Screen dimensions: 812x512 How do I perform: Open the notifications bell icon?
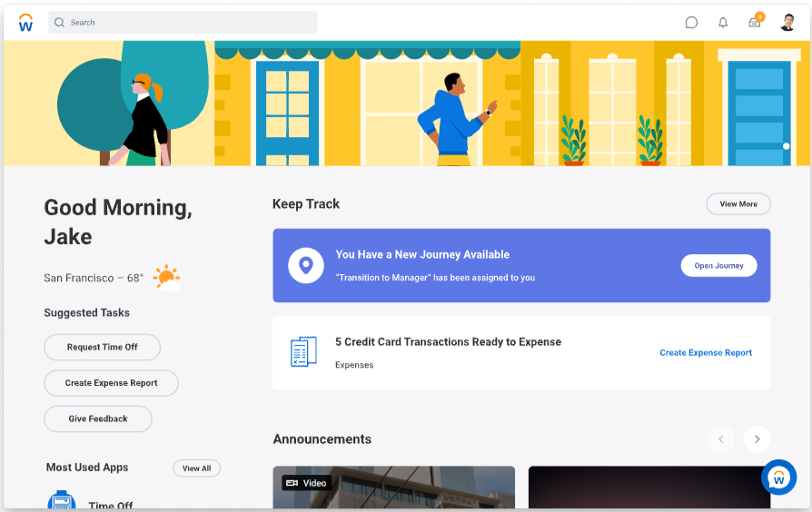(723, 23)
